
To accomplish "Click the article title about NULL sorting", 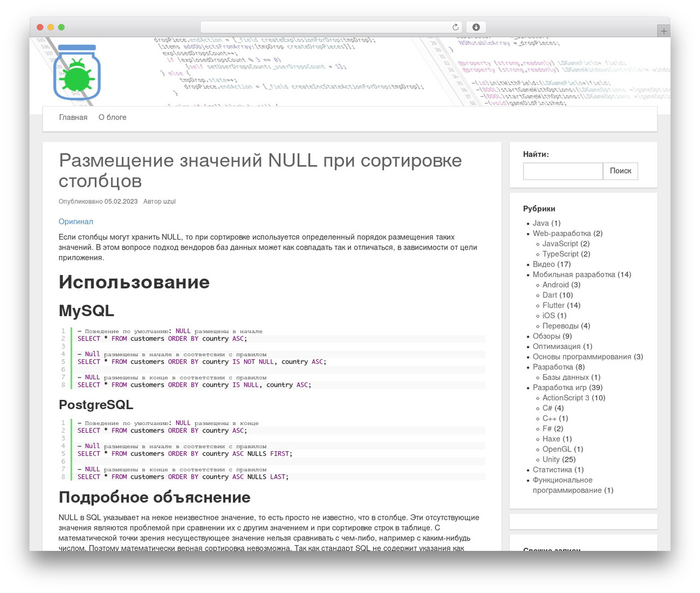I will coord(260,170).
